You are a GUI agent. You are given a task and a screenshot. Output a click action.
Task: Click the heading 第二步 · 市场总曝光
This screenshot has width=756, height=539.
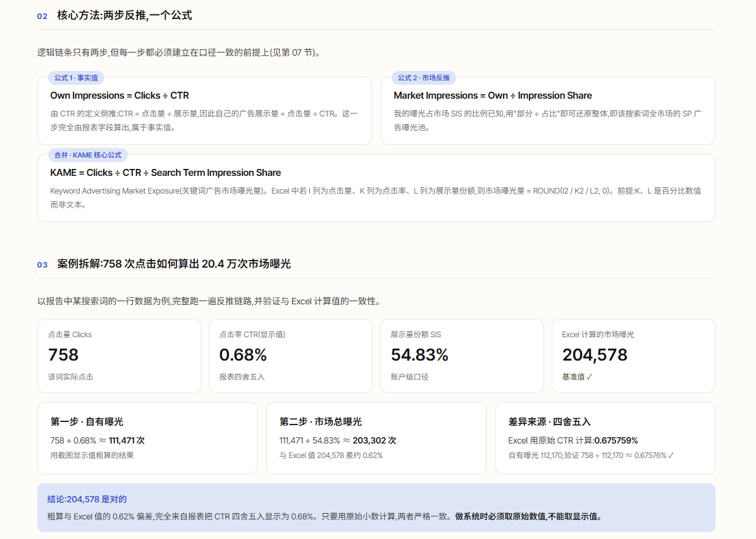point(321,422)
